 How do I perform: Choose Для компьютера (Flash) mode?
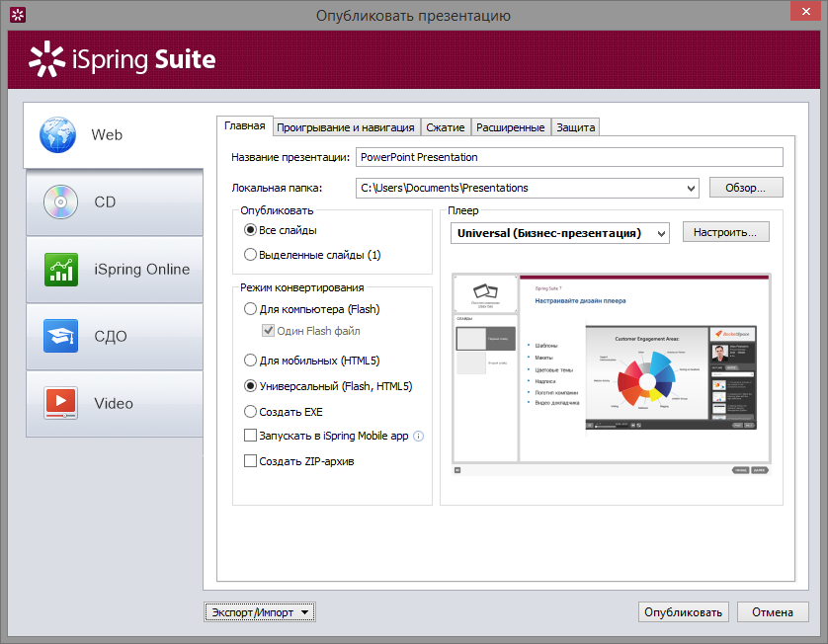point(250,309)
